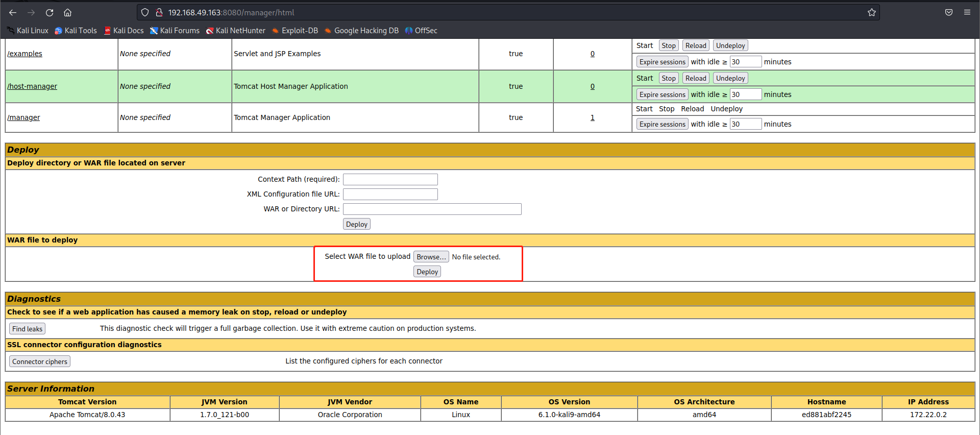Click the shield tracking protection icon
980x435 pixels.
tap(145, 13)
